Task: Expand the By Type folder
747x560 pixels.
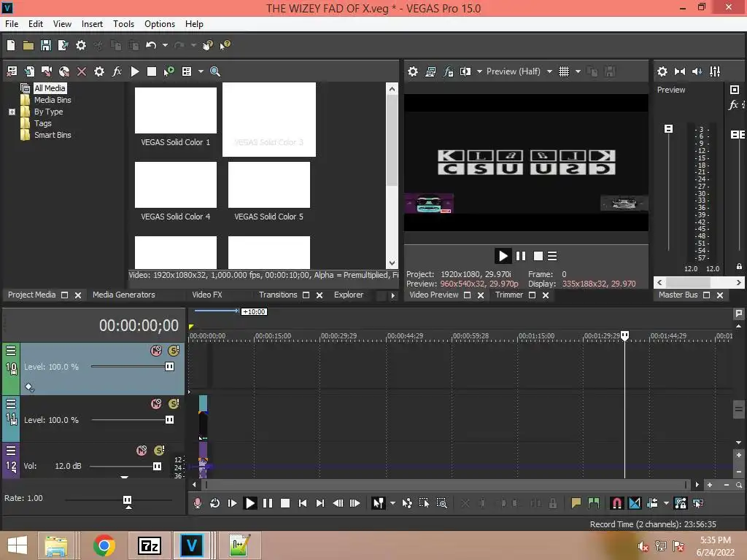Action: pos(12,112)
